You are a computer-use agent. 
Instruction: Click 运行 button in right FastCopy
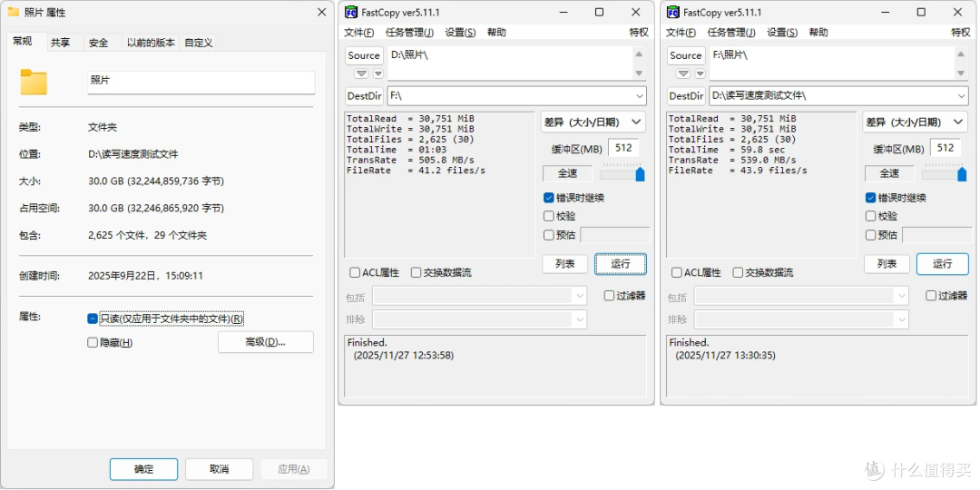(943, 264)
